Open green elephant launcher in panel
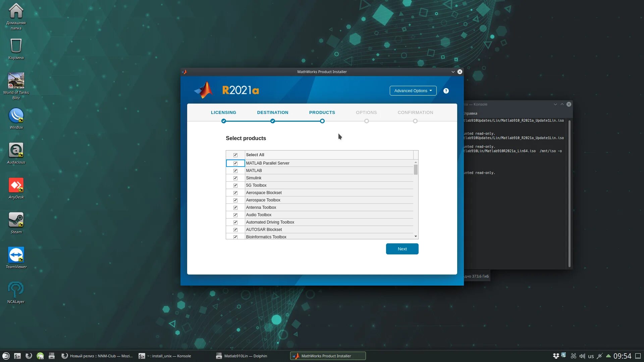Image resolution: width=644 pixels, height=362 pixels. coord(40,356)
